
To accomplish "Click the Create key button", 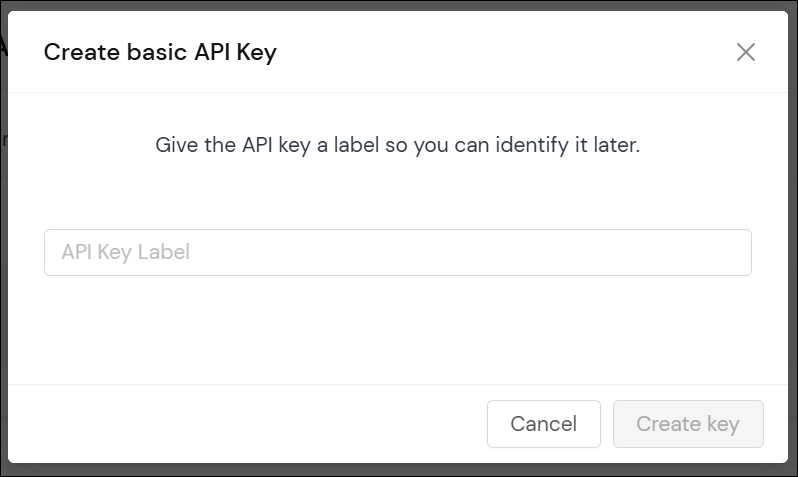I will (688, 424).
